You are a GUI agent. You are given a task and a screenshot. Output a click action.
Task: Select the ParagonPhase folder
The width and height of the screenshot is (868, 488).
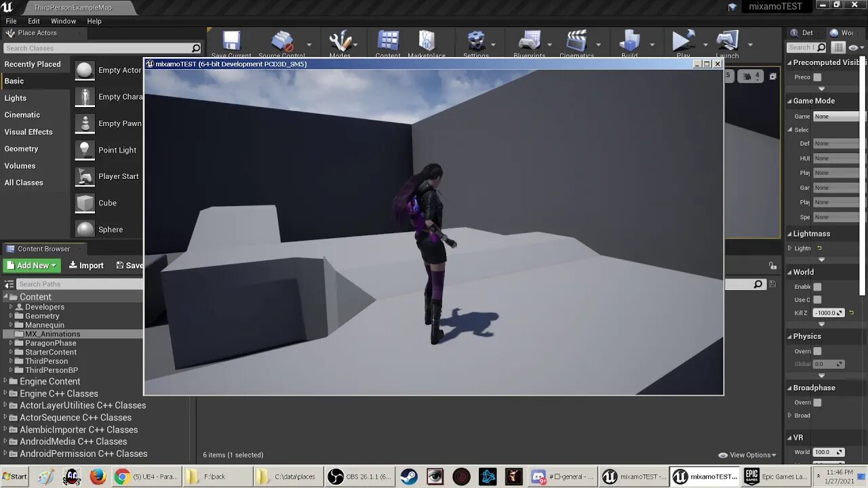(x=50, y=343)
